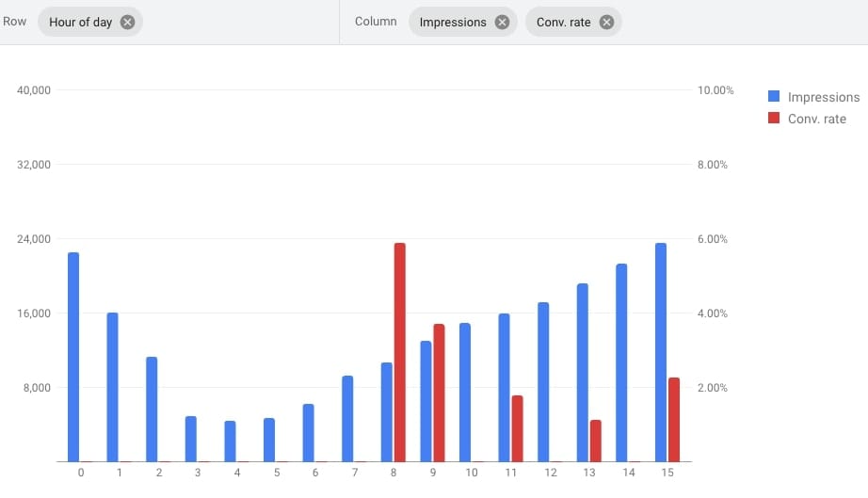Image resolution: width=868 pixels, height=498 pixels.
Task: Select the Impressions legend label
Action: coord(824,97)
